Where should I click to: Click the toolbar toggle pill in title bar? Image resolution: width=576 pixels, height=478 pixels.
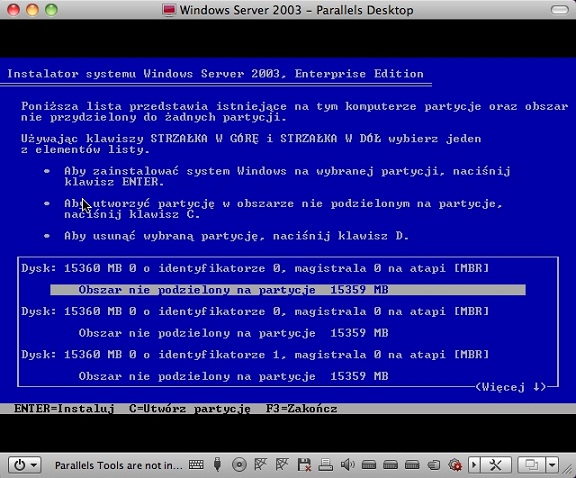click(x=559, y=10)
